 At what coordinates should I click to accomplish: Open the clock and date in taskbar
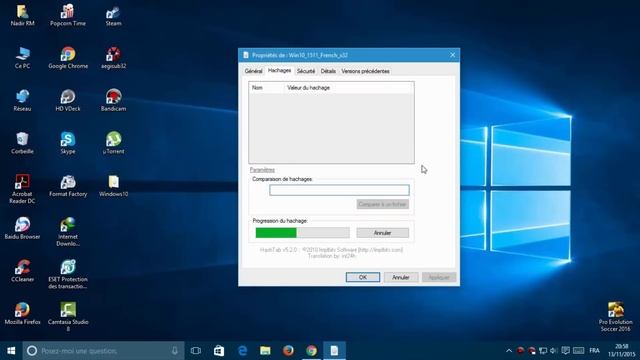pyautogui.click(x=621, y=351)
